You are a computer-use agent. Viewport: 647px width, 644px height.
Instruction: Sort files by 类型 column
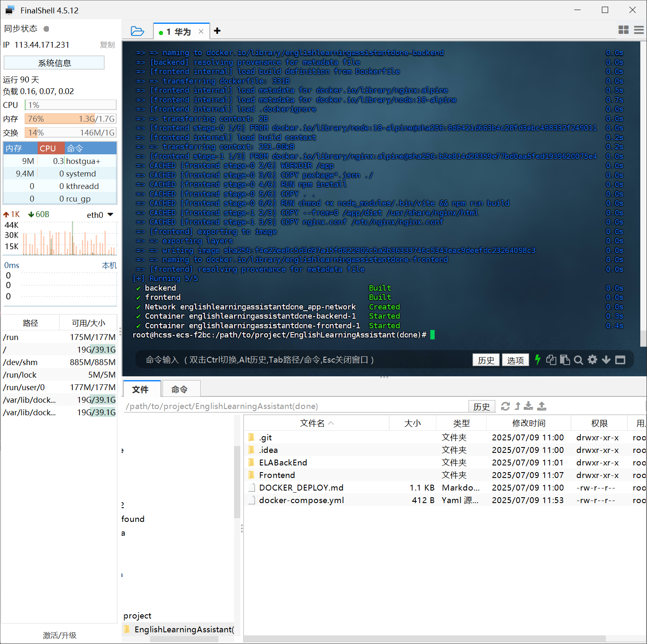[x=461, y=423]
